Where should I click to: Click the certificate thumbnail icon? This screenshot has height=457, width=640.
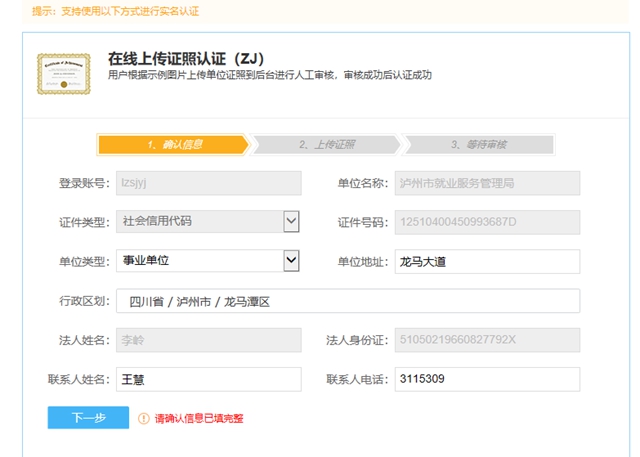pos(64,74)
